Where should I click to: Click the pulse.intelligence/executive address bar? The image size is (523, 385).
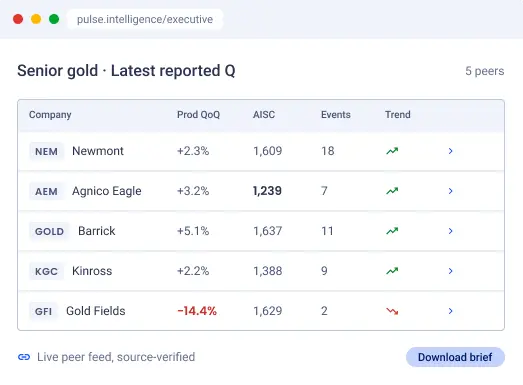(x=145, y=19)
